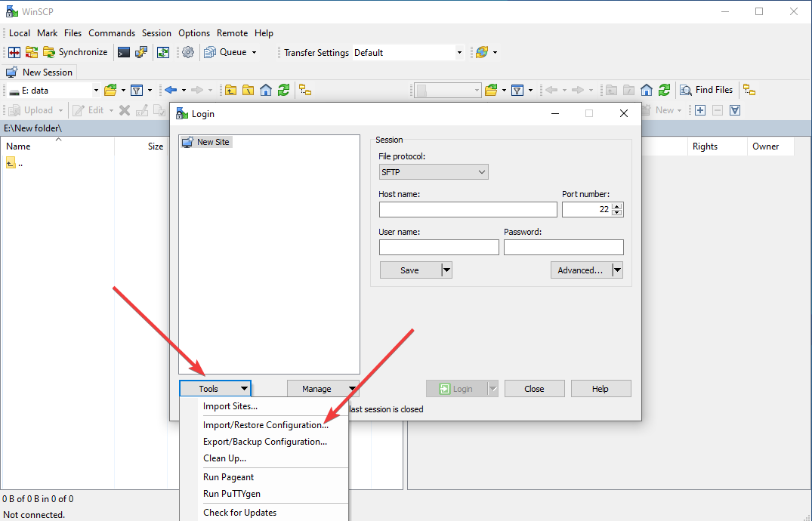Click the Advanced... button
The width and height of the screenshot is (812, 521).
(579, 270)
